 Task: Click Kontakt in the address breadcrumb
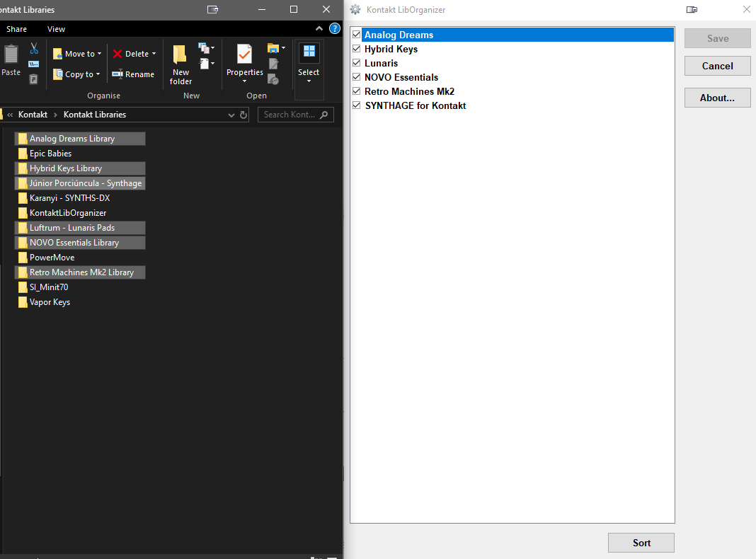(x=33, y=115)
